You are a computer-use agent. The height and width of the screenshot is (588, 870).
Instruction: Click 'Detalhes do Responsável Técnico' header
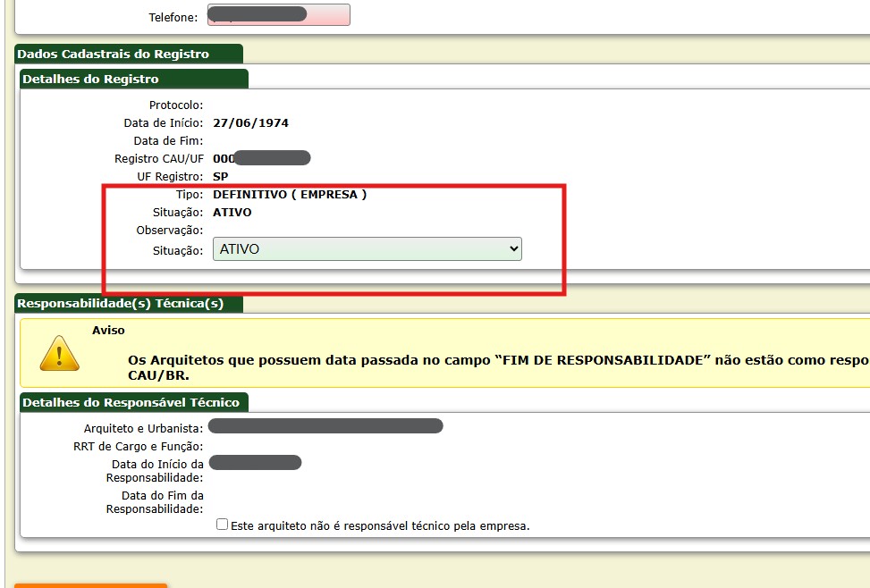click(x=131, y=402)
